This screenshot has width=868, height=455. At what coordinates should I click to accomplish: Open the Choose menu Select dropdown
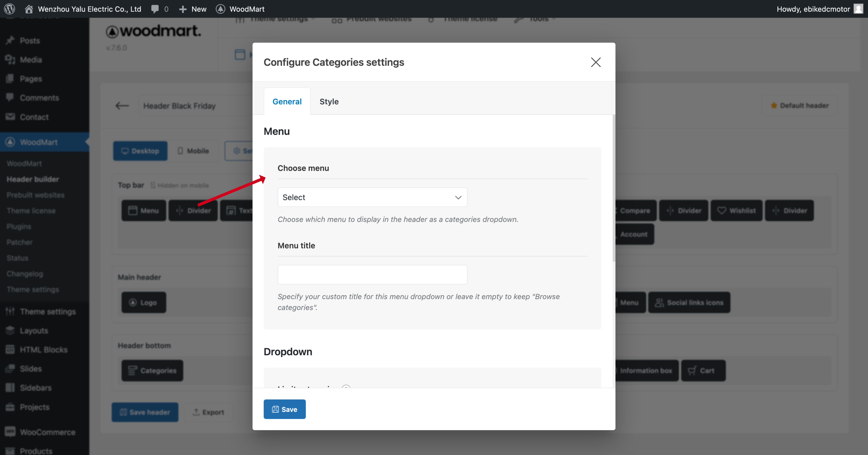pos(372,197)
